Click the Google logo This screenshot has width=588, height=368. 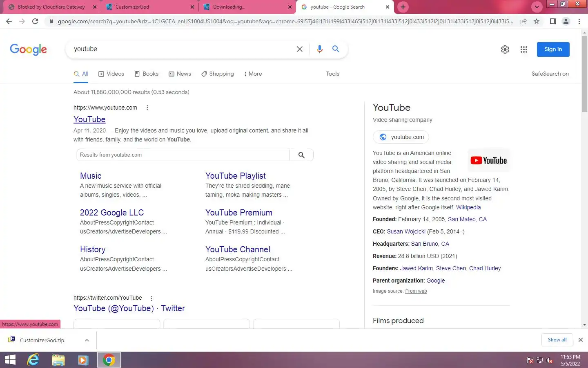28,49
